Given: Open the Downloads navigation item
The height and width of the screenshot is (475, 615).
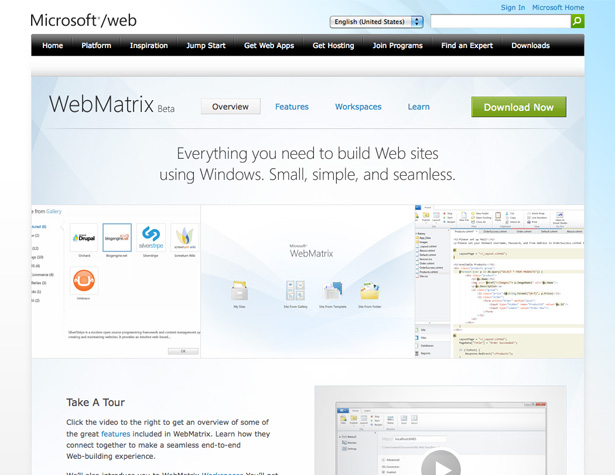Looking at the screenshot, I should tap(530, 45).
